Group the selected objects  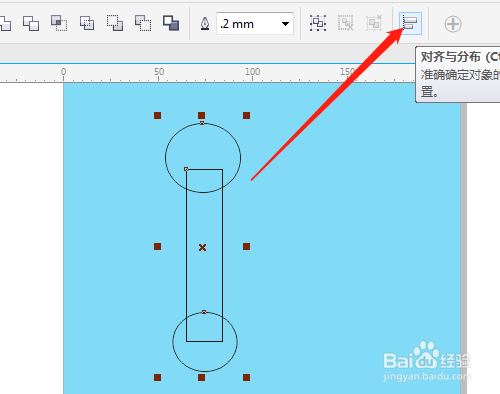pos(318,23)
